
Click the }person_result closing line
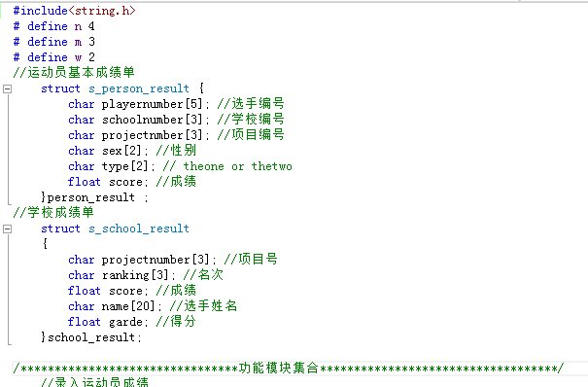pos(94,197)
